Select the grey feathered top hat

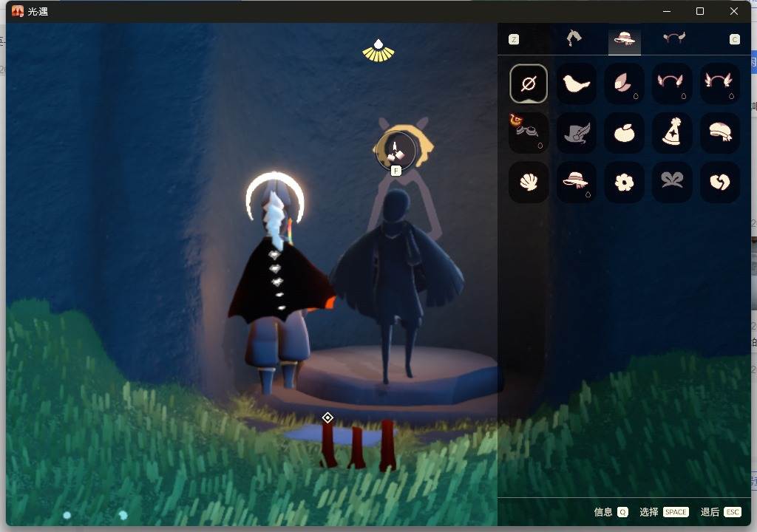tap(576, 133)
